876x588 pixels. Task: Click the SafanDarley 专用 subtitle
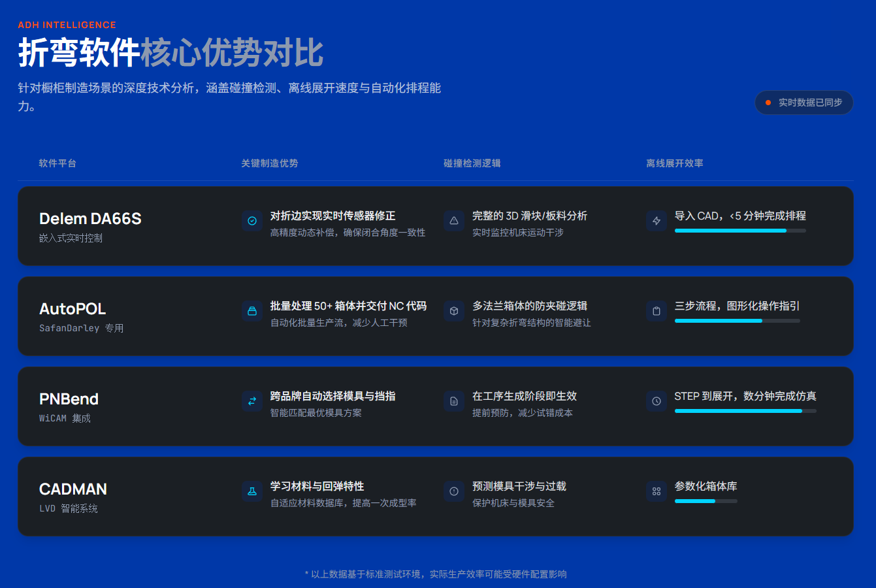point(82,329)
